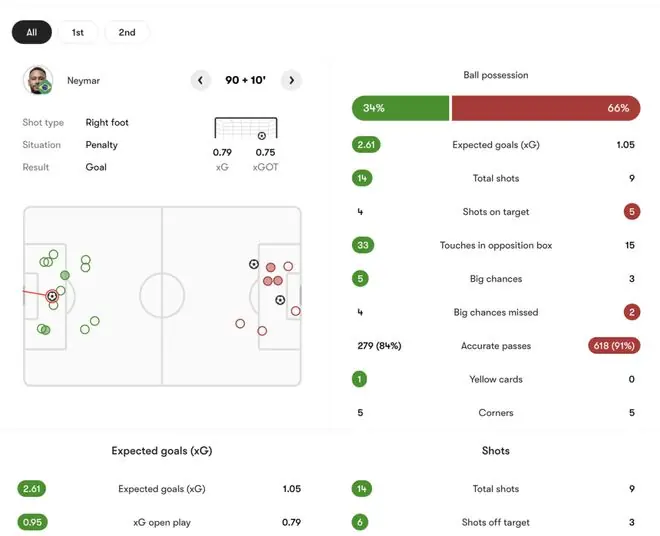Select red goal marker outside right box
Image resolution: width=660 pixels, height=536 pixels.
point(254,264)
